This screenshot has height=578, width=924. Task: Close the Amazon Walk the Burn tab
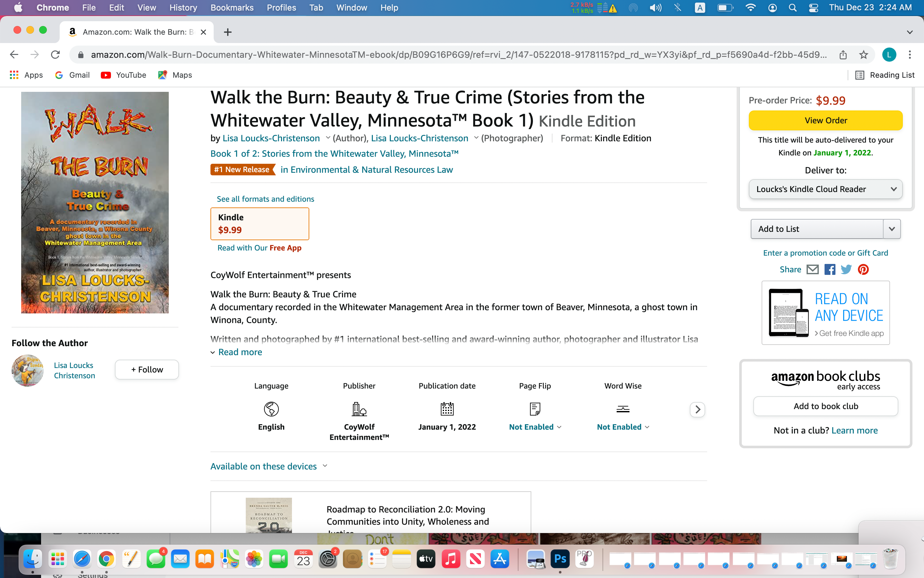coord(203,32)
